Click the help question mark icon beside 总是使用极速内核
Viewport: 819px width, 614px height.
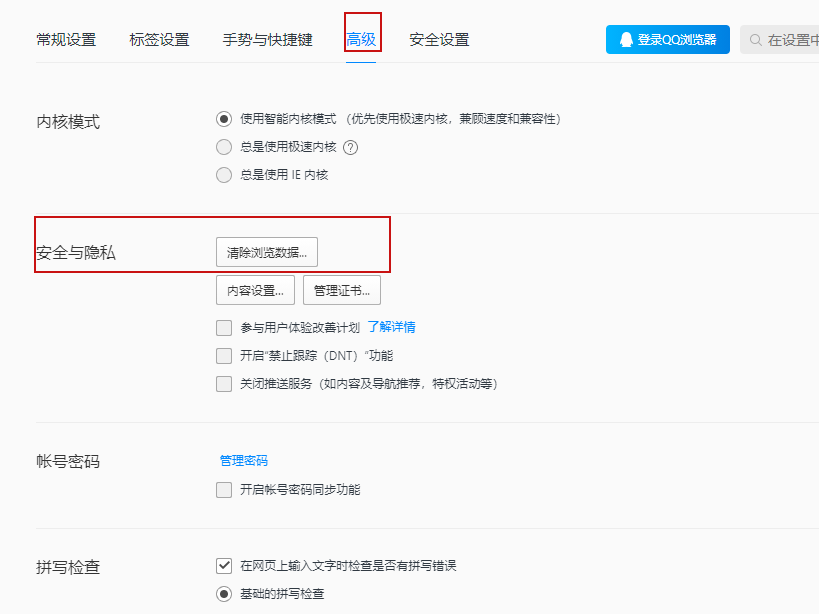coord(350,147)
